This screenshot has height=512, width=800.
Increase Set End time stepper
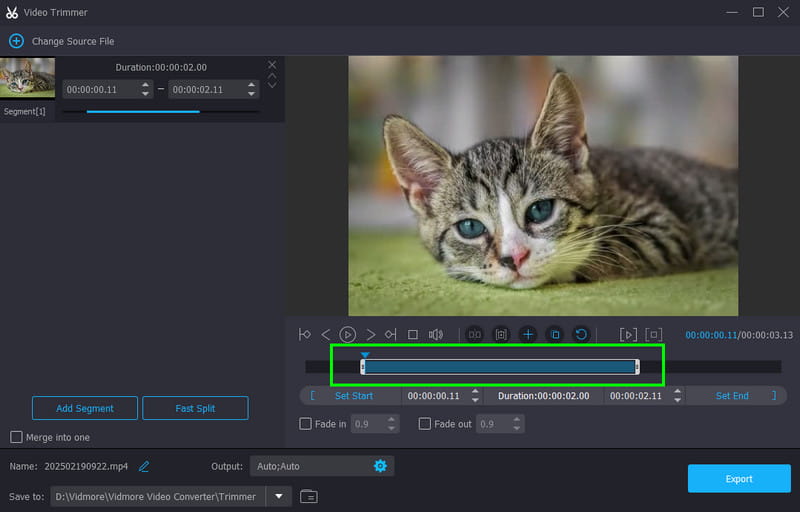click(x=677, y=392)
